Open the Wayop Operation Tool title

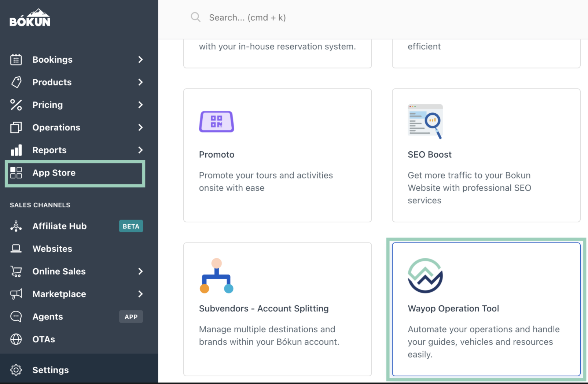(453, 309)
